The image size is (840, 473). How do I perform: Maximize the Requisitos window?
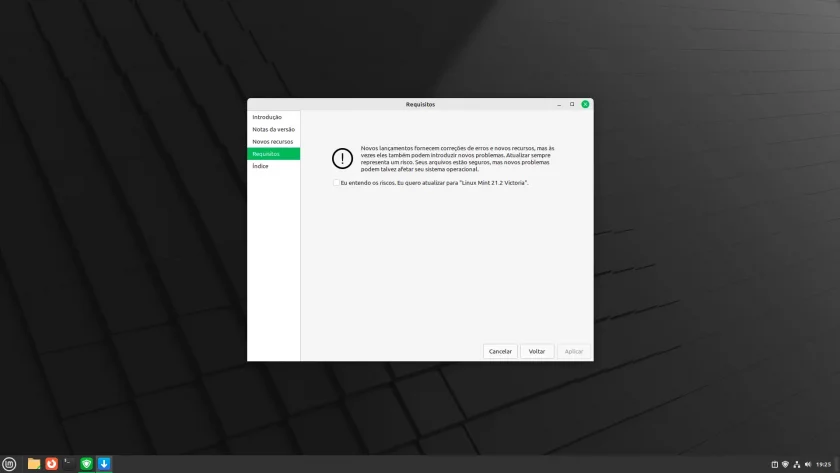tap(572, 104)
